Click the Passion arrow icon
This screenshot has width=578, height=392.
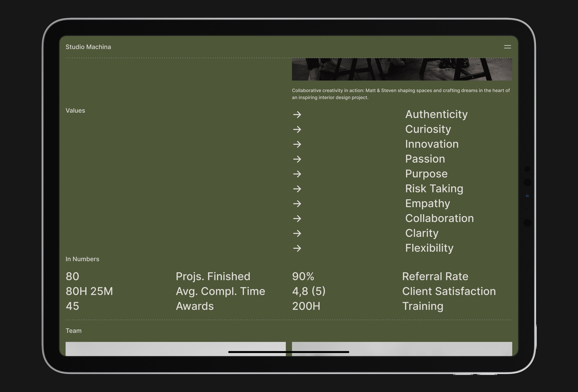[297, 159]
